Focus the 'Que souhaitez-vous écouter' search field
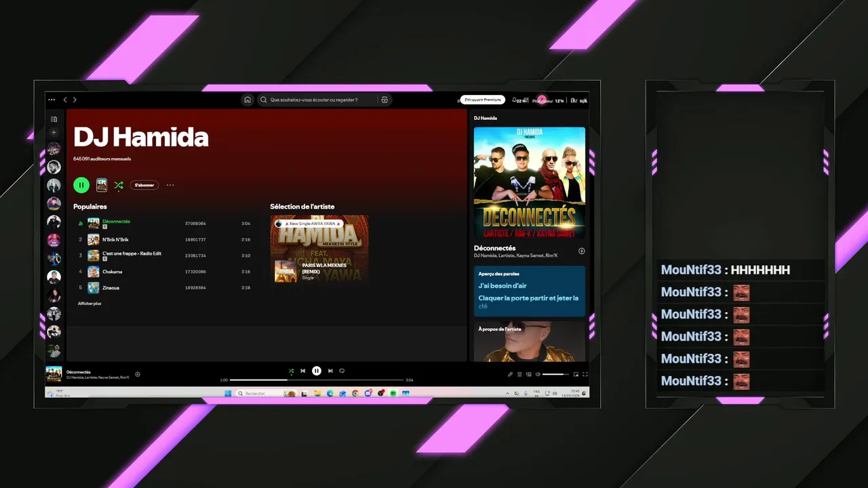This screenshot has height=488, width=868. pos(316,100)
